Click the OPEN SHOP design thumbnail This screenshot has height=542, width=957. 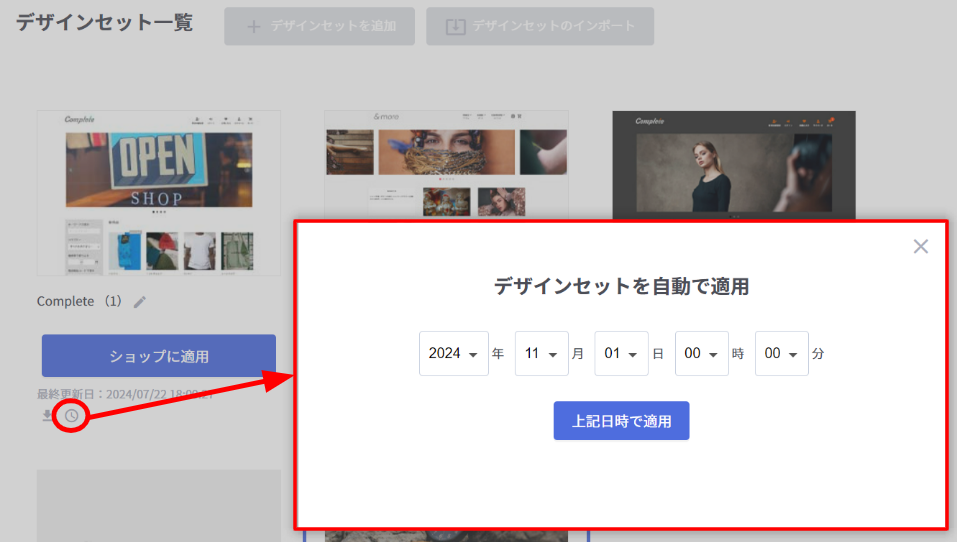pos(159,193)
